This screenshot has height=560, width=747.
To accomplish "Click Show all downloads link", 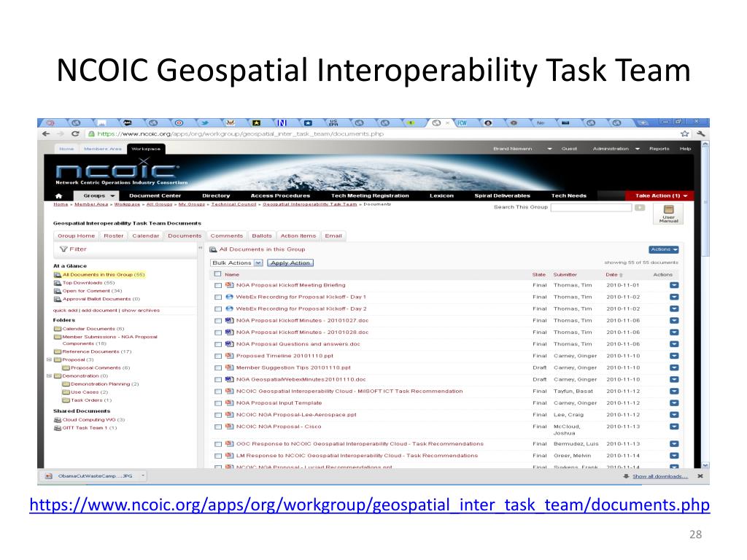I will coord(659,476).
